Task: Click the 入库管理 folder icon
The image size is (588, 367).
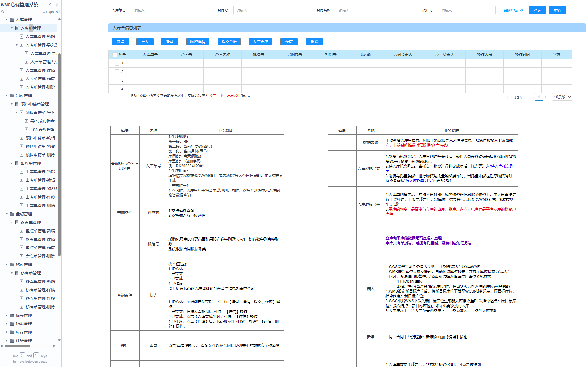Action: (x=12, y=20)
